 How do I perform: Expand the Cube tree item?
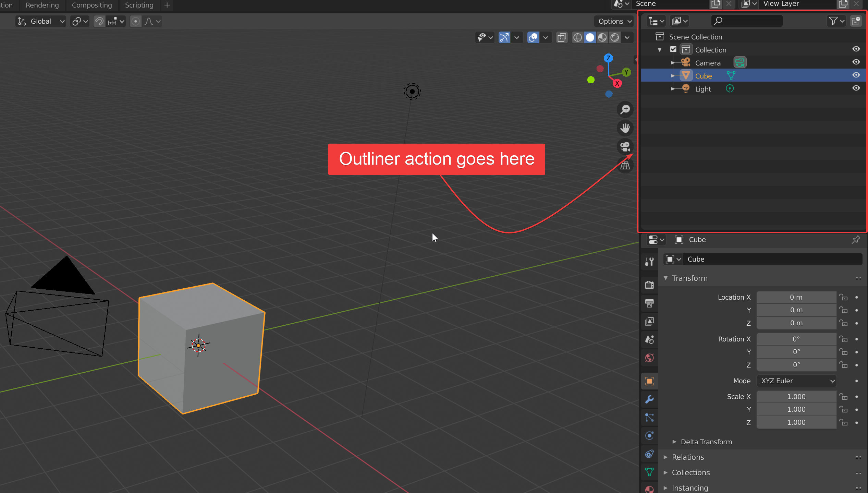[x=673, y=76]
